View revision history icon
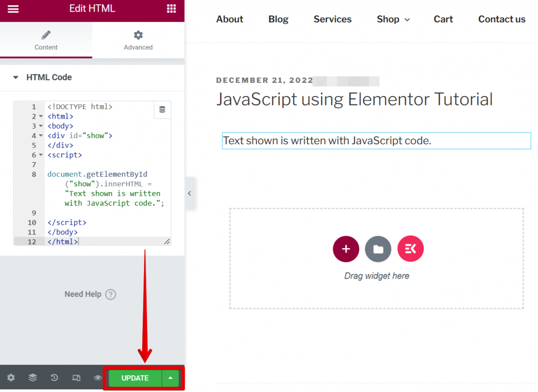 point(54,377)
